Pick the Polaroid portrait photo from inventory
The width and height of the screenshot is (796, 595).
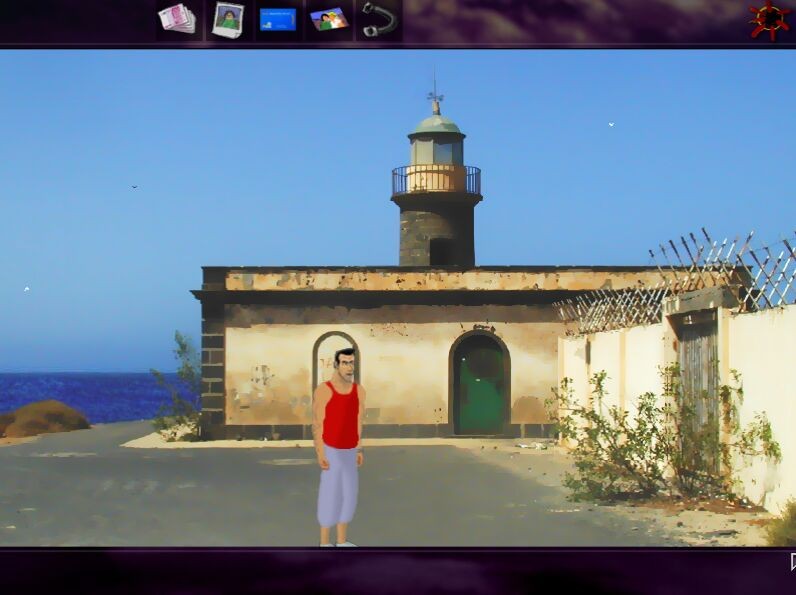(x=228, y=20)
